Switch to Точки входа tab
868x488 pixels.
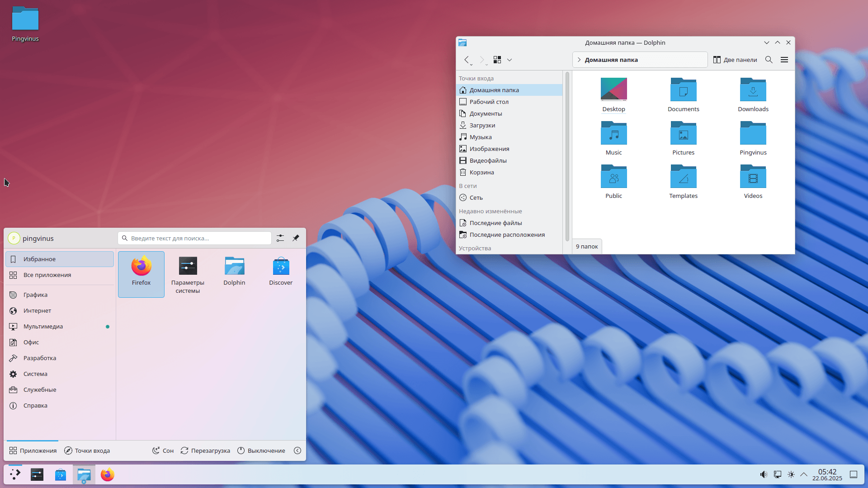click(87, 450)
